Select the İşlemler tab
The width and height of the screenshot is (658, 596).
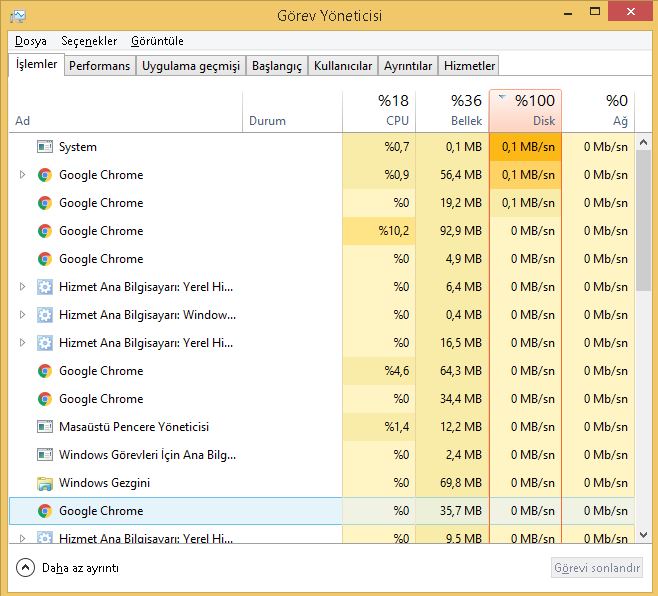coord(37,64)
